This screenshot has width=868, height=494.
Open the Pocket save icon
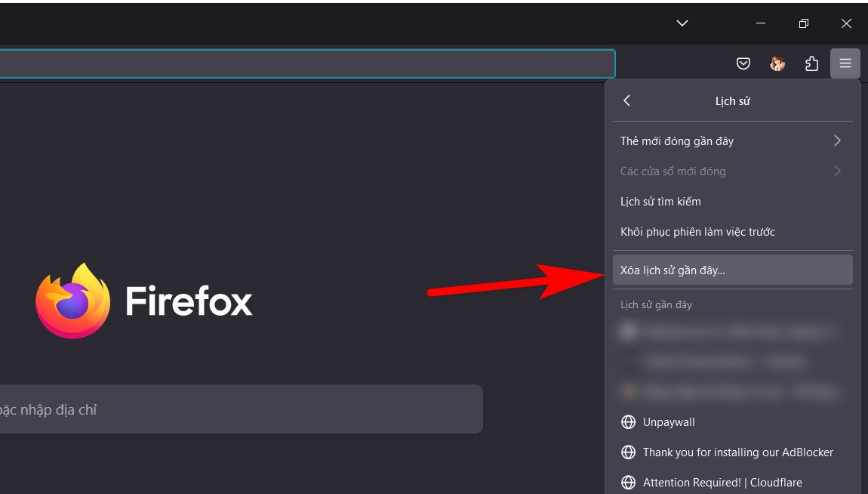coord(743,63)
